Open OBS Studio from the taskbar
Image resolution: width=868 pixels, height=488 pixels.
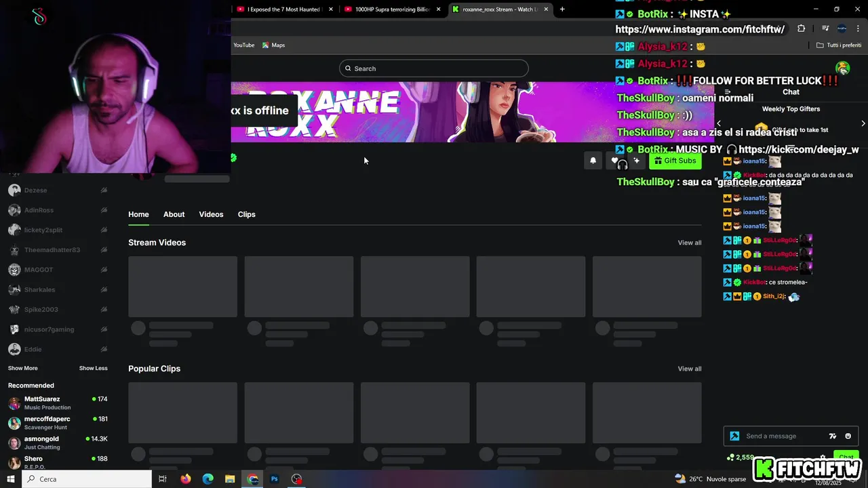(296, 479)
